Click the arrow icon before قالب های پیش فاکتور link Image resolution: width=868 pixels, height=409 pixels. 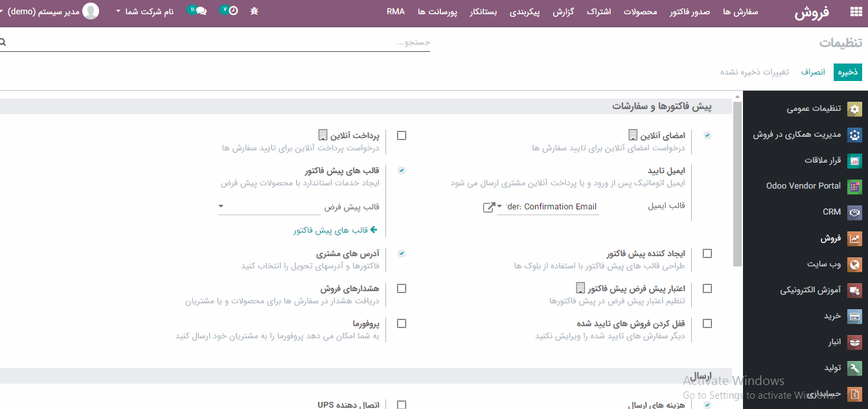click(x=374, y=230)
